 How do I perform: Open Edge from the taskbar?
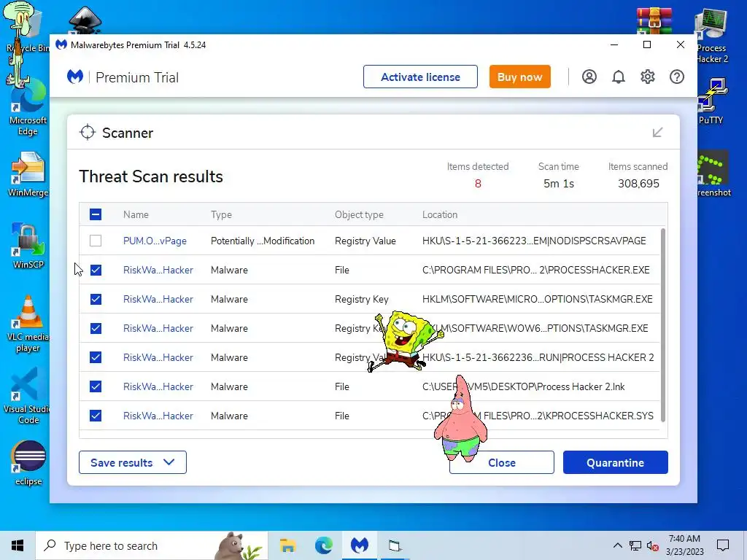323,545
